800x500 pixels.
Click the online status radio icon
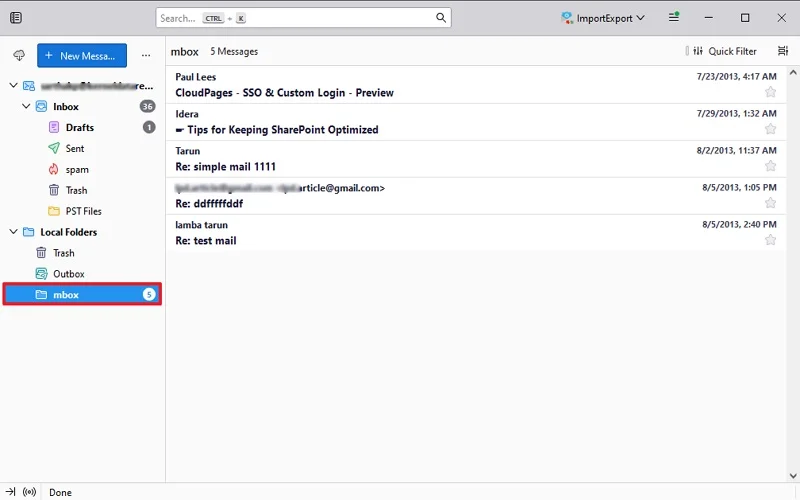point(30,492)
